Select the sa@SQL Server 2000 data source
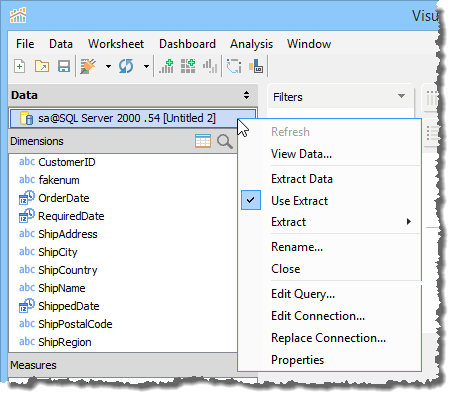The image size is (457, 399). click(133, 118)
